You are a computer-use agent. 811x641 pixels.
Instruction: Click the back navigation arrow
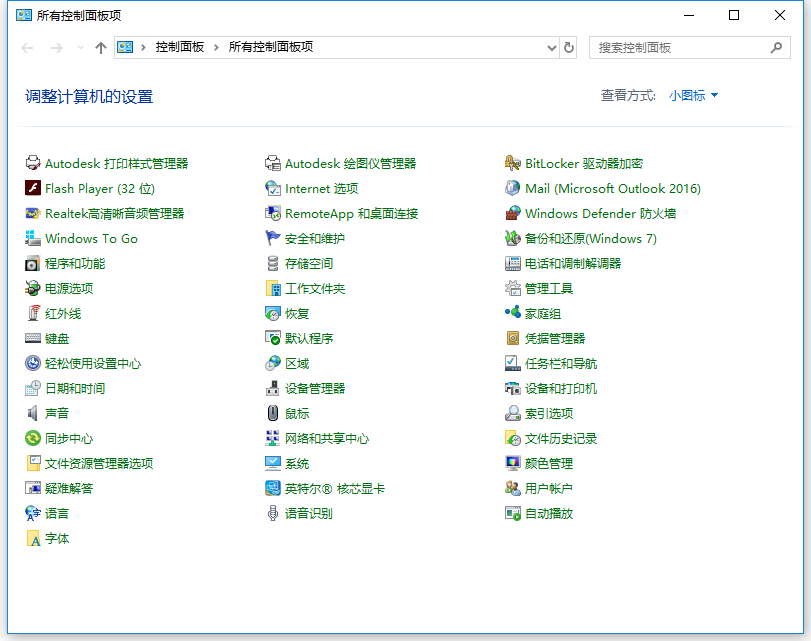click(27, 48)
